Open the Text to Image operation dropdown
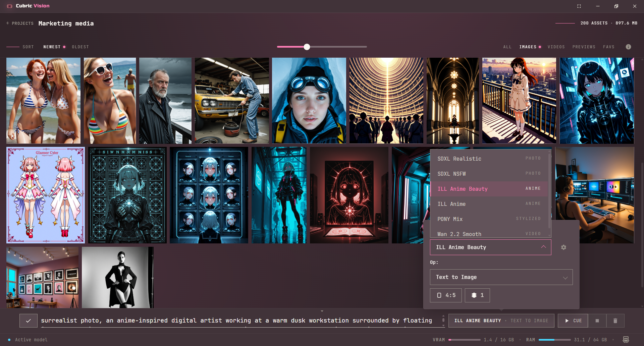644x346 pixels. (501, 277)
